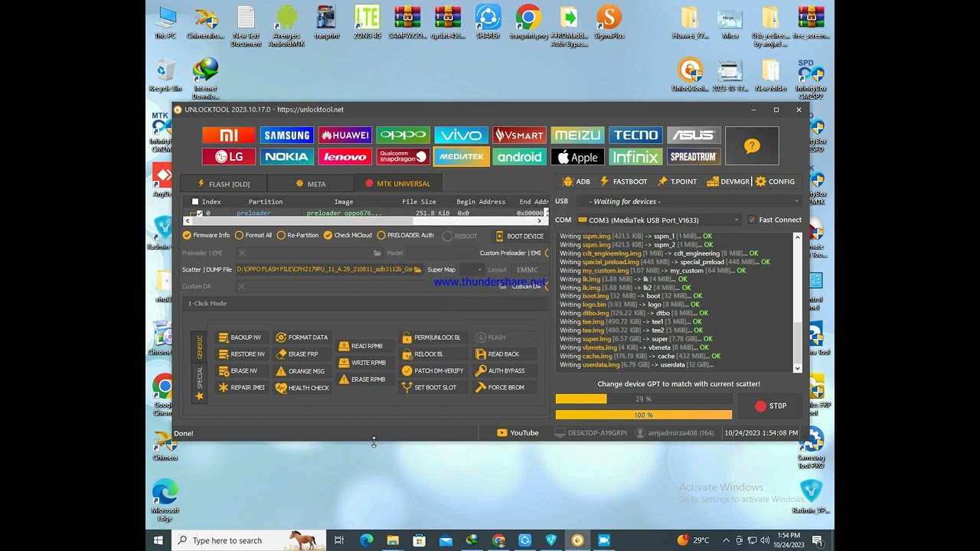The height and width of the screenshot is (551, 980).
Task: Click the partition table horizontal scrollbar
Action: coord(366,221)
